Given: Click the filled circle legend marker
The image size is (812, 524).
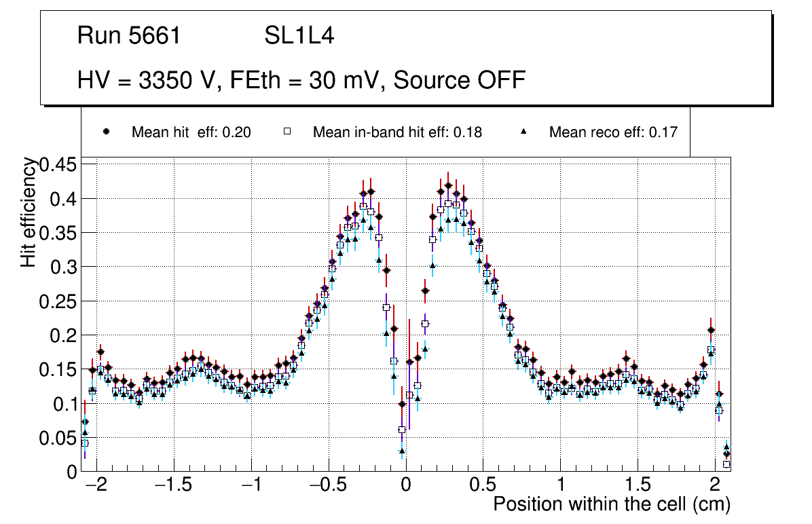Looking at the screenshot, I should point(106,132).
